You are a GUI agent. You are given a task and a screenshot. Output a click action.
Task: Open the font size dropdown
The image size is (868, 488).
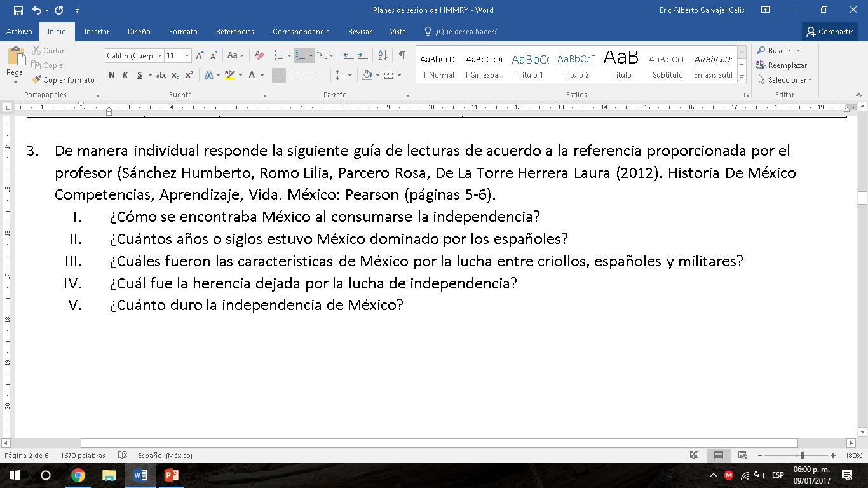[x=187, y=56]
